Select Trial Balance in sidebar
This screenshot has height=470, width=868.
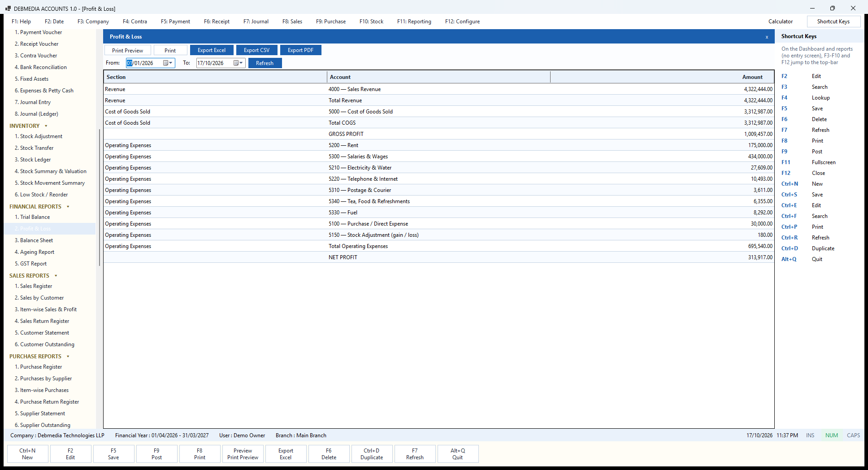(35, 217)
